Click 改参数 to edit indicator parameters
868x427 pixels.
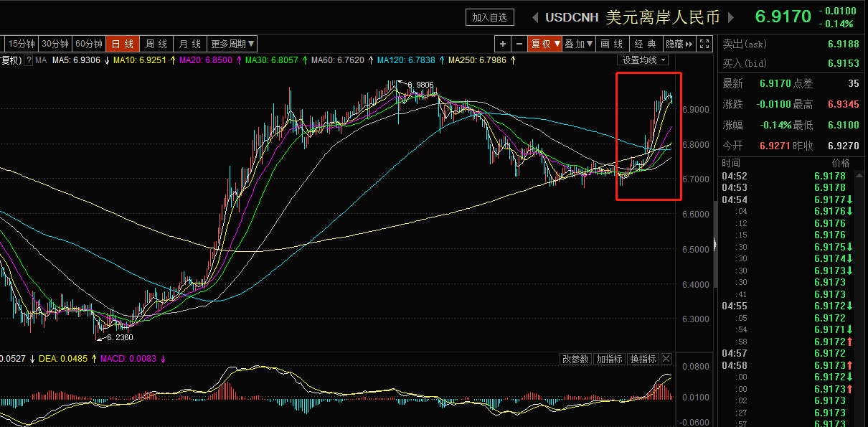[x=575, y=359]
